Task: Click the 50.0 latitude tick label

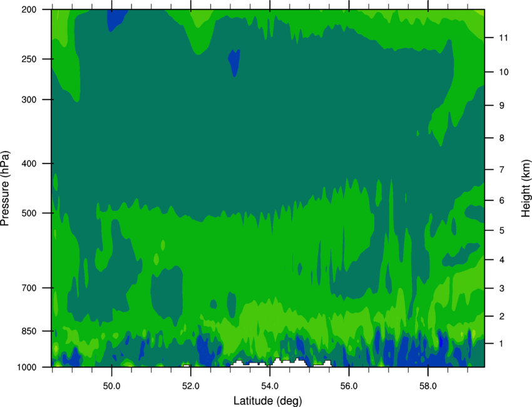Action: [x=111, y=386]
